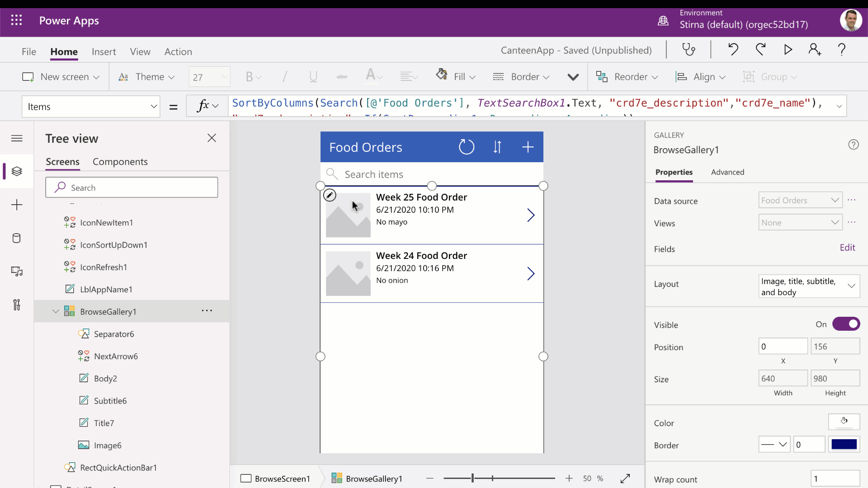This screenshot has width=868, height=488.
Task: Toggle italic formatting
Action: coord(284,77)
